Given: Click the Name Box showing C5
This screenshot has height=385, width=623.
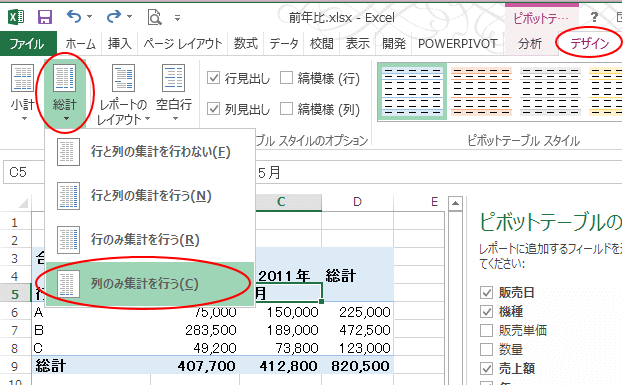Looking at the screenshot, I should pos(25,172).
